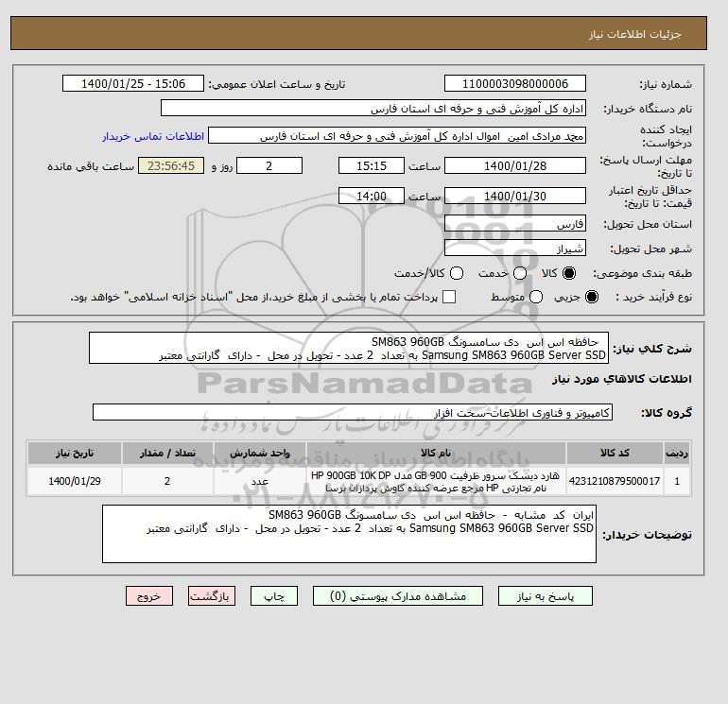Screen dimensions: 728x704
Task: Click the کد کالا column header
Action: (615, 453)
